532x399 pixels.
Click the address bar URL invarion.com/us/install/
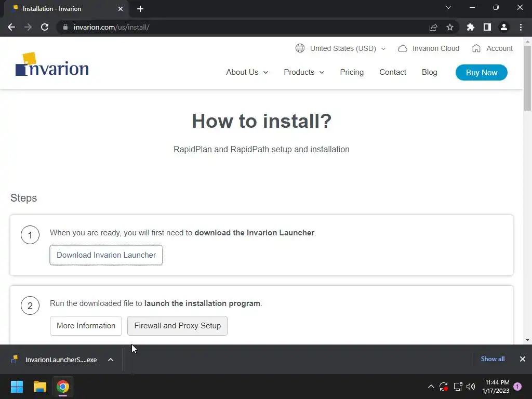(111, 27)
